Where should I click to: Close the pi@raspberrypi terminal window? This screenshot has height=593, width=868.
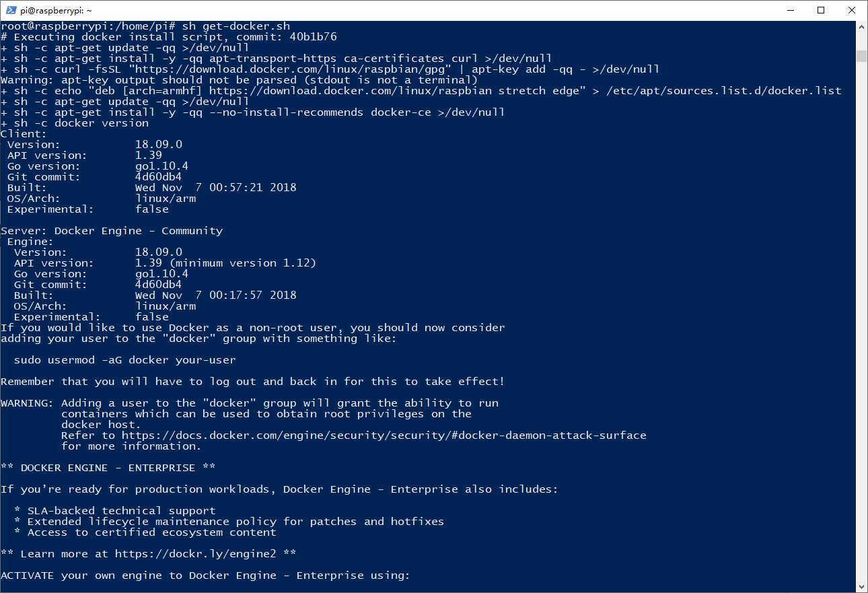point(852,10)
